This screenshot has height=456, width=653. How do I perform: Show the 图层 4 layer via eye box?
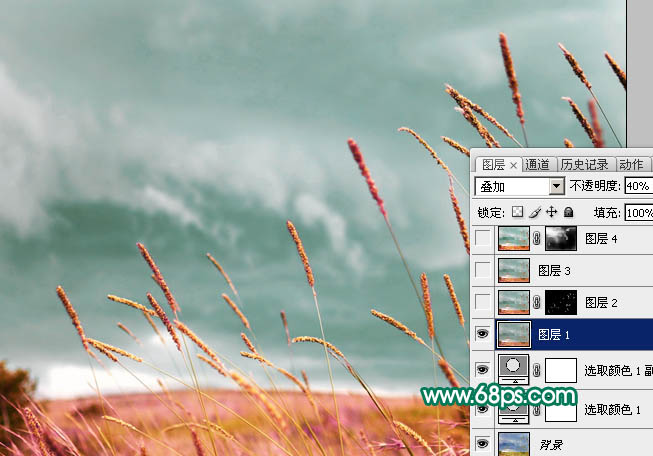point(483,239)
